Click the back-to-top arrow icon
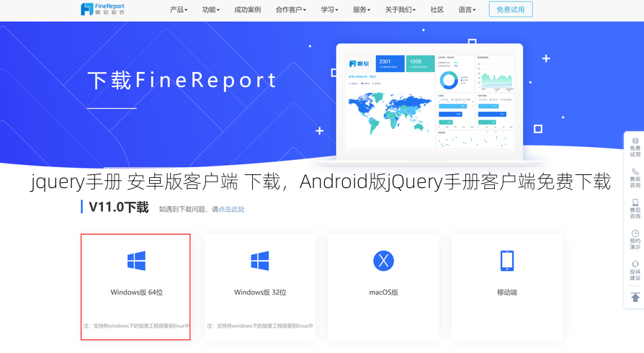This screenshot has width=644, height=353. click(x=635, y=297)
